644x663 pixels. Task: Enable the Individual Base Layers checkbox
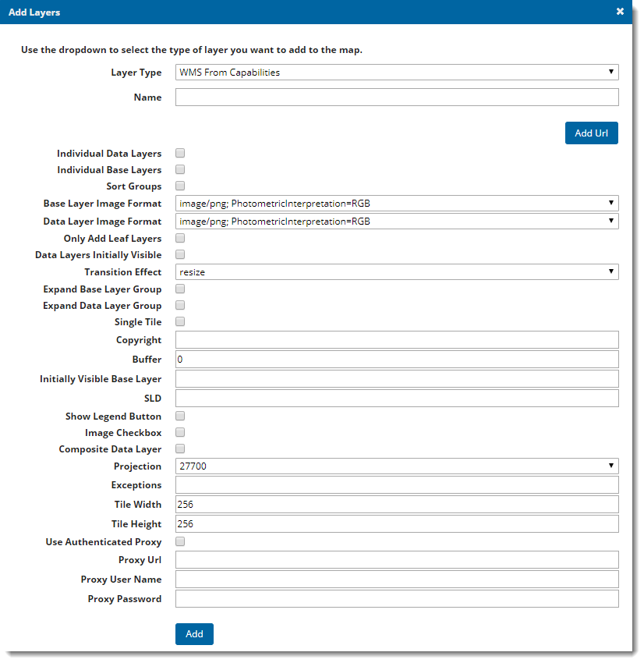point(180,169)
